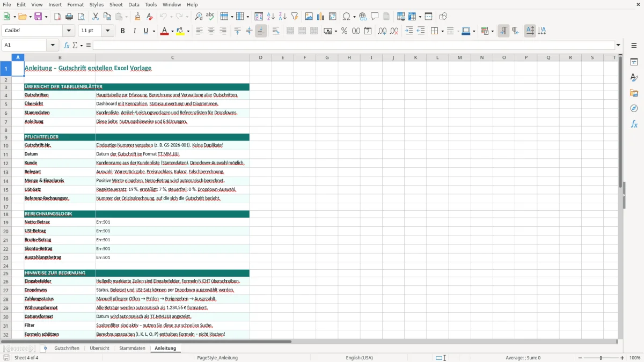The height and width of the screenshot is (362, 644).
Task: Click the Copy icon
Action: [107, 17]
